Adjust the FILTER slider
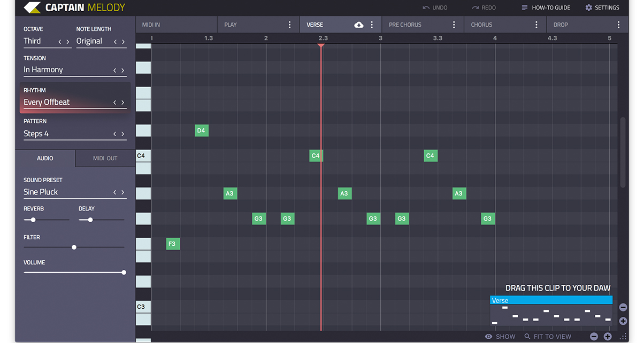This screenshot has width=644, height=343. [74, 247]
